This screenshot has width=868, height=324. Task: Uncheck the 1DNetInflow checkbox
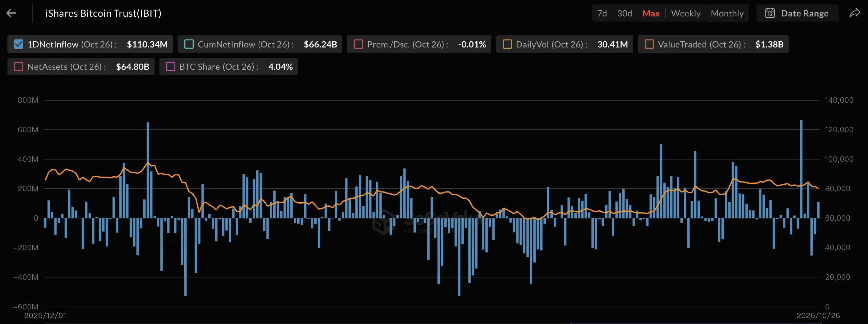pos(19,44)
